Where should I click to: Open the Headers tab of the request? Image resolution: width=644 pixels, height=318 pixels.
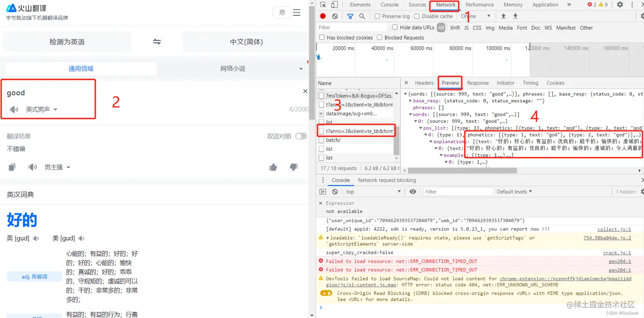point(424,83)
